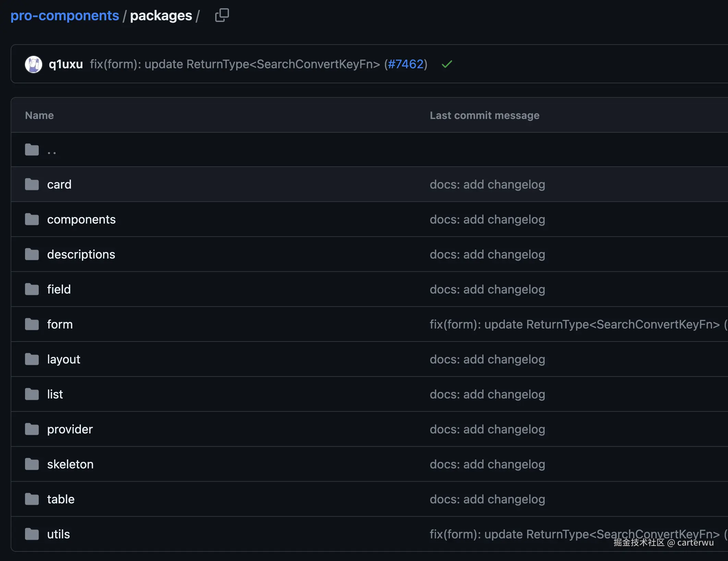
Task: Open q1uxu's user profile name
Action: (66, 64)
